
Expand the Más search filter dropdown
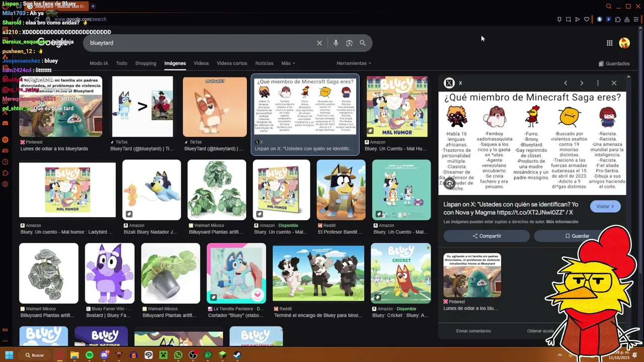pos(288,63)
